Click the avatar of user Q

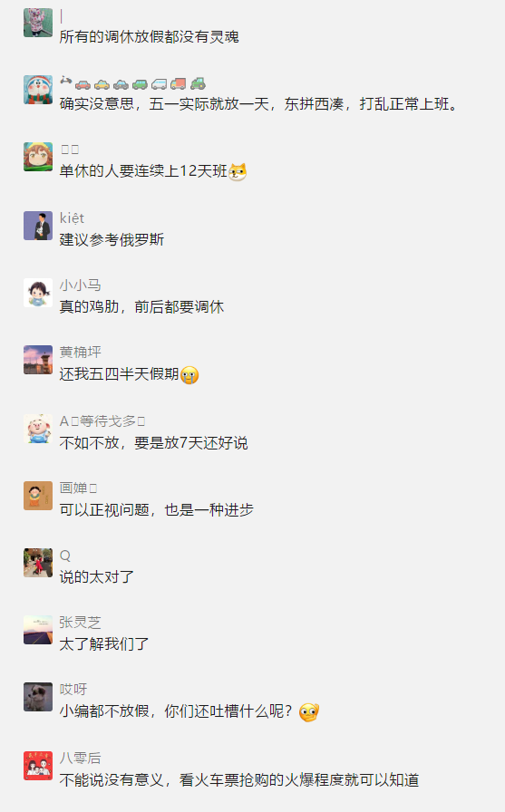(x=38, y=563)
